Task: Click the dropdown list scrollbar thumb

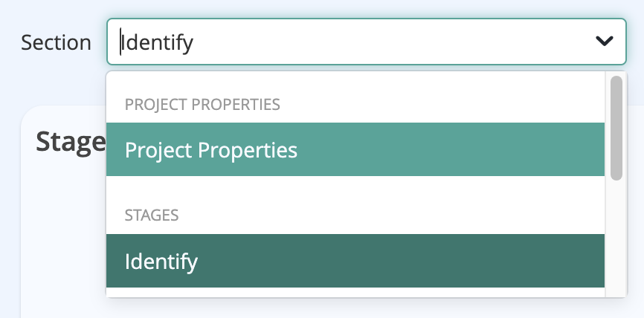Action: [x=616, y=126]
